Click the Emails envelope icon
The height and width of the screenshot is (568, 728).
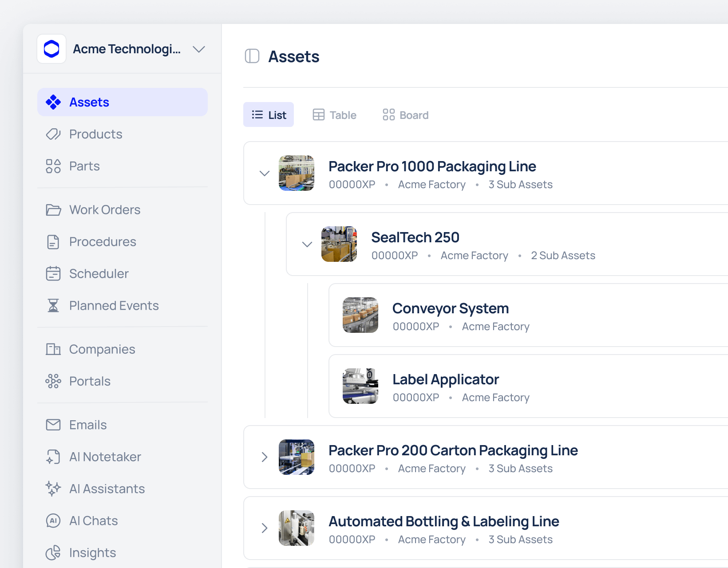tap(53, 425)
